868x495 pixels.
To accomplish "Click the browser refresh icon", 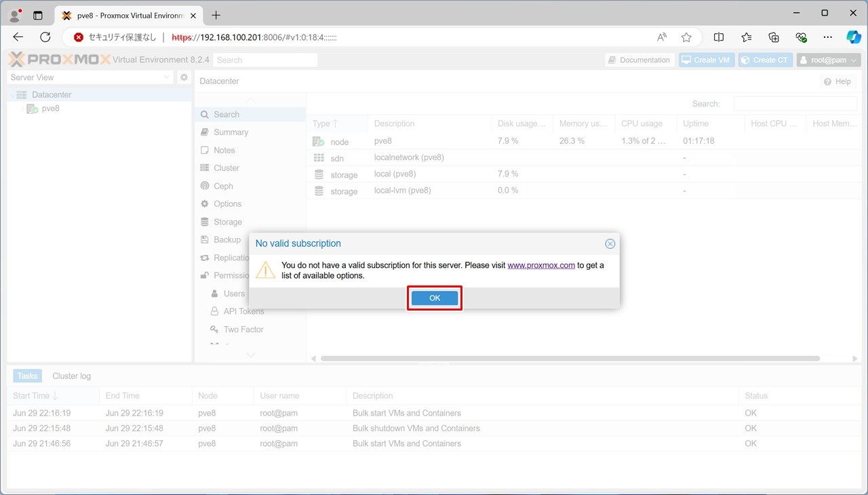I will coord(45,37).
